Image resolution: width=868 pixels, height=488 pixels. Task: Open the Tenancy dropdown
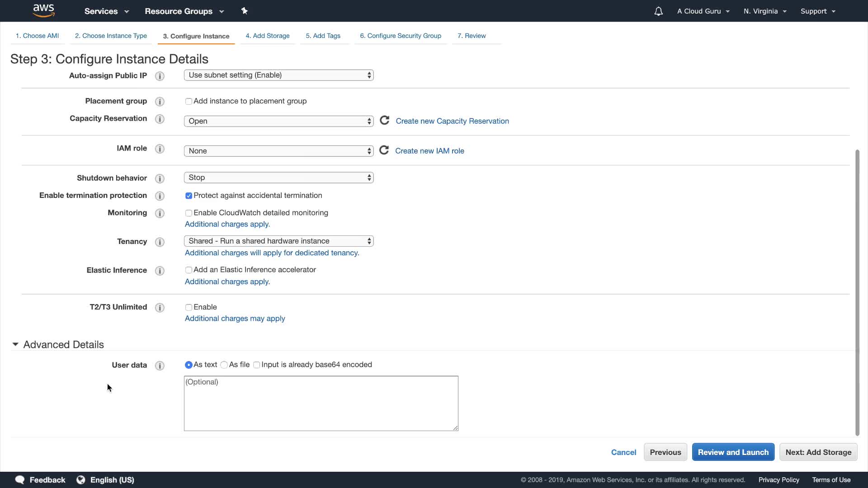tap(278, 241)
